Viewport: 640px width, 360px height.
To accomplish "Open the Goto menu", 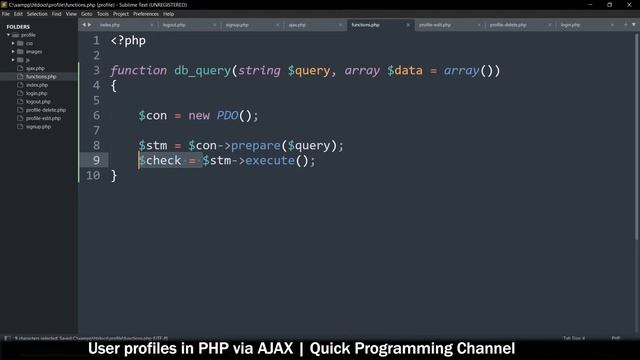I will [87, 14].
